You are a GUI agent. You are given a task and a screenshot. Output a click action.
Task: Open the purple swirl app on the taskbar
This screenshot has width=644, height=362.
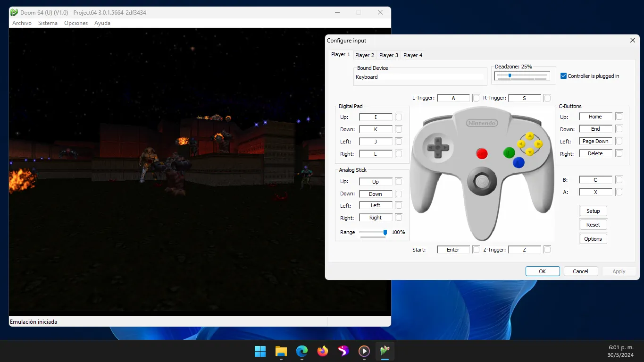pyautogui.click(x=343, y=351)
